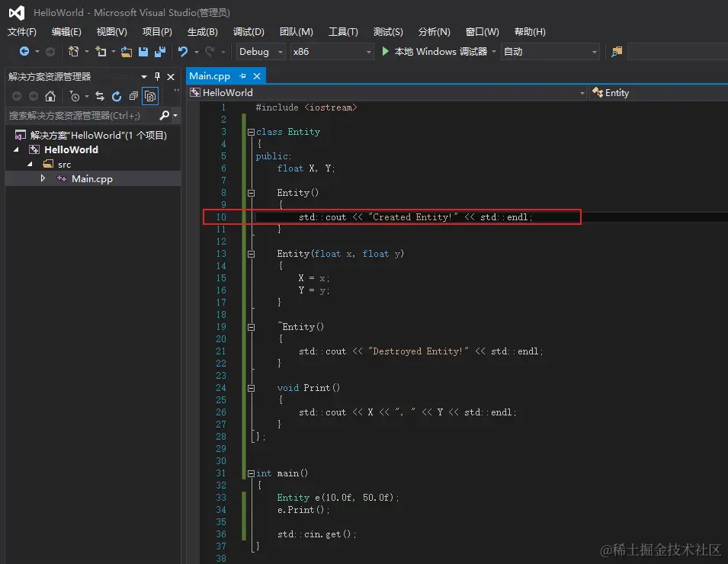Place cursor on 'Entity e(10.0f, 50.0f);' line
Image resolution: width=728 pixels, height=564 pixels.
tap(338, 498)
